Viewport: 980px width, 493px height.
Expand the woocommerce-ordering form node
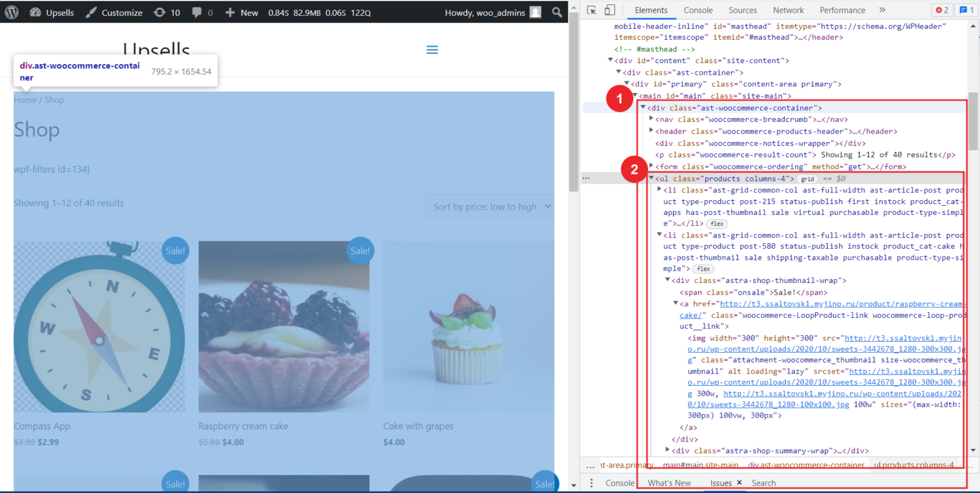[x=651, y=166]
